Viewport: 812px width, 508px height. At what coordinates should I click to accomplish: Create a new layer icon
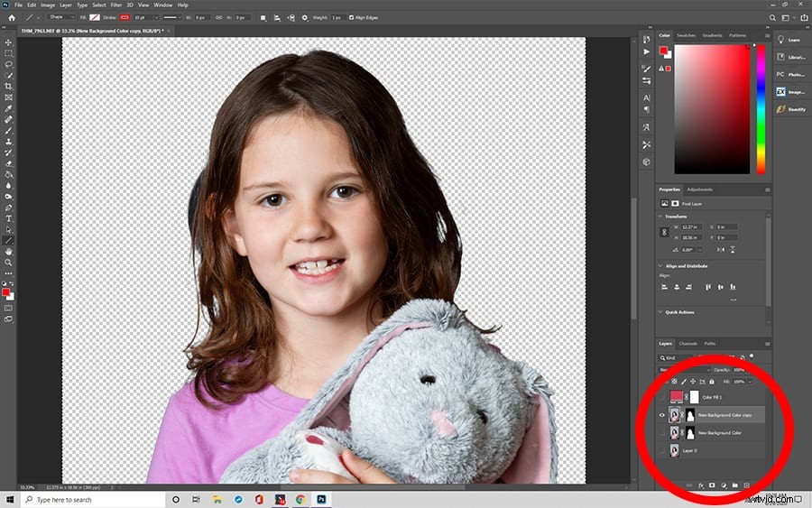(746, 485)
